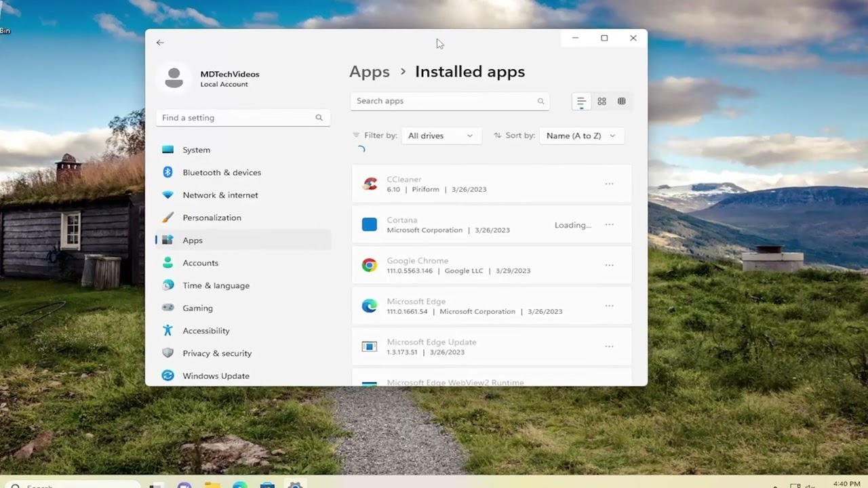The image size is (868, 488).
Task: Click the Search apps field
Action: click(450, 101)
